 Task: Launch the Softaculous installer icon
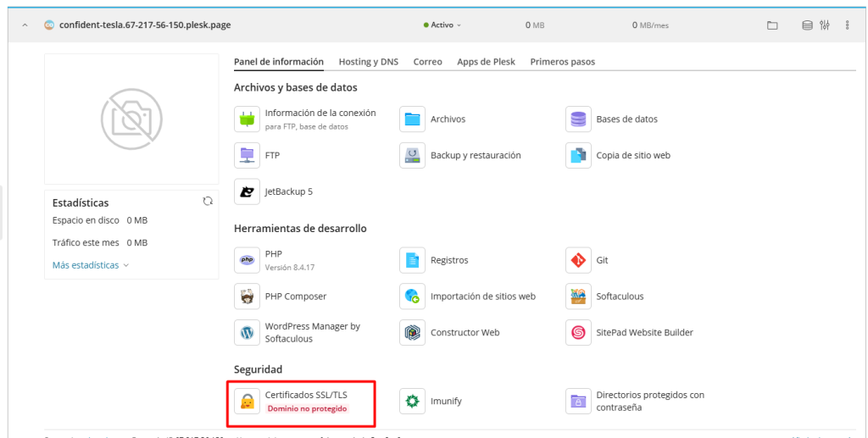pos(579,297)
